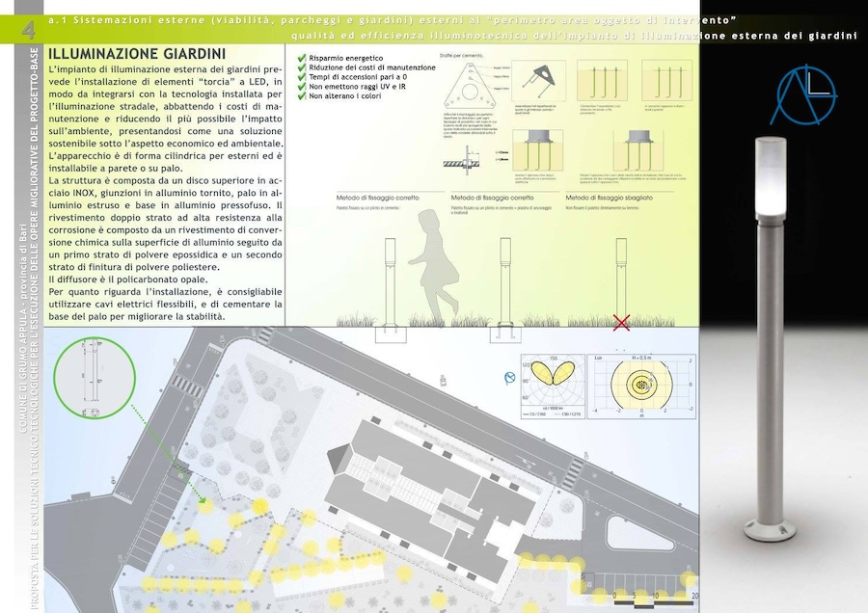868x613 pixels.
Task: Click the checkmark beside 'Non alterano i colori'
Action: coord(303,97)
